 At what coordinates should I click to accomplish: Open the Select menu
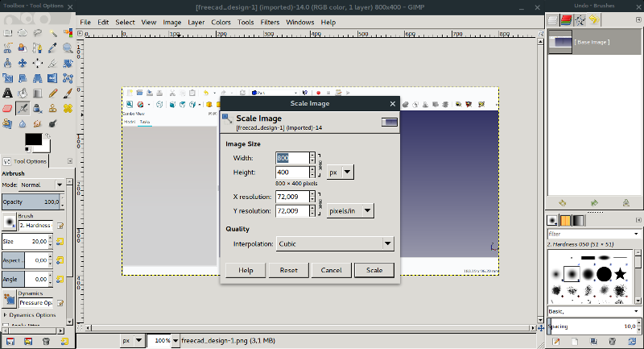coord(125,23)
